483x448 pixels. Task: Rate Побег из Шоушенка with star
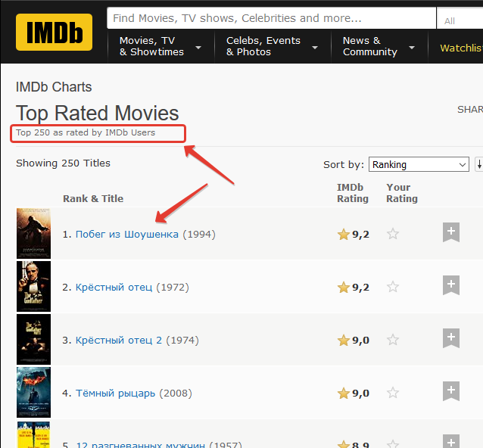click(x=393, y=234)
